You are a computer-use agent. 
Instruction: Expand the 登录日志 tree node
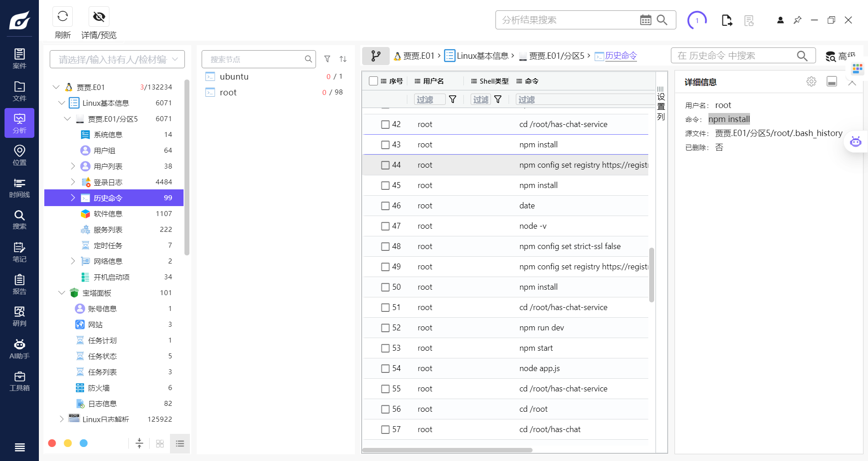pyautogui.click(x=73, y=182)
